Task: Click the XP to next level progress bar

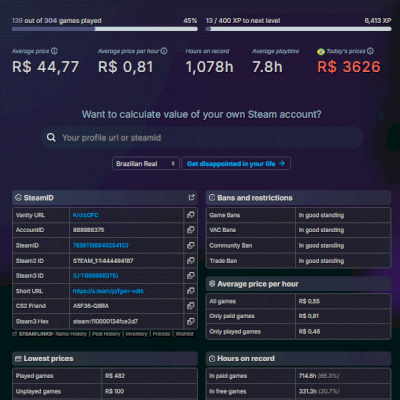Action: click(x=298, y=29)
